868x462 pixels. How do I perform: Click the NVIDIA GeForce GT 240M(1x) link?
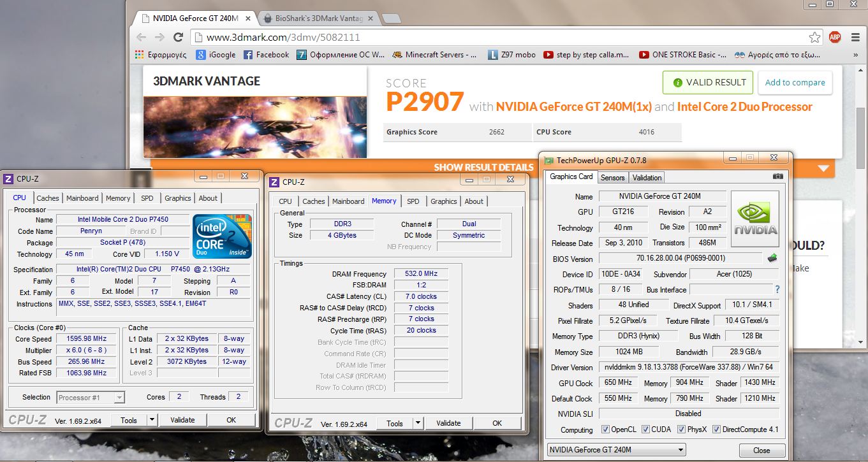point(574,106)
